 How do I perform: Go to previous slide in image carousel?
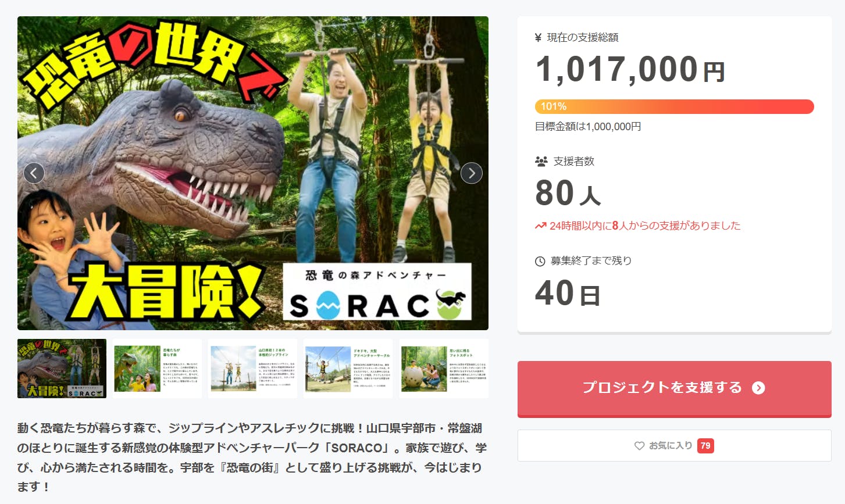[x=34, y=173]
